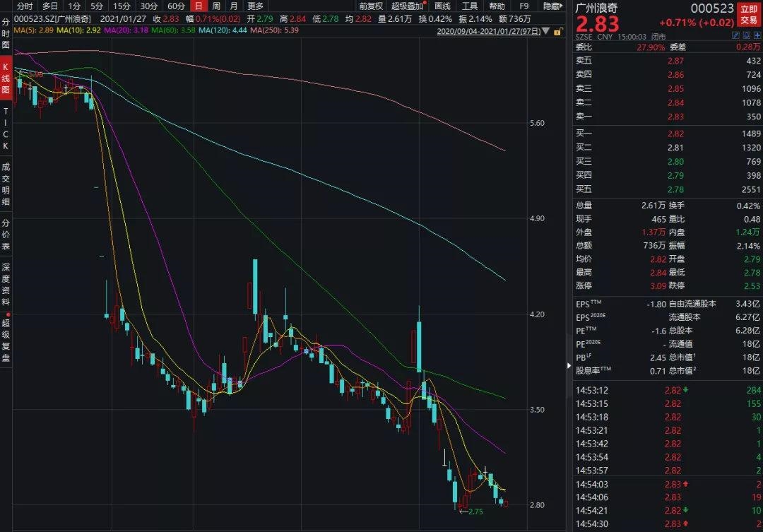Switch to the 月 monthly period

234,6
